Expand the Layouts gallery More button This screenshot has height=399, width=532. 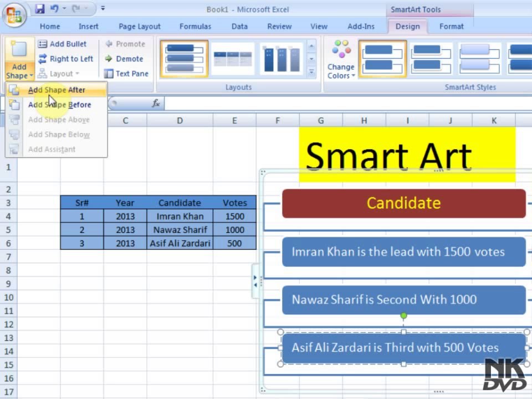(x=311, y=71)
